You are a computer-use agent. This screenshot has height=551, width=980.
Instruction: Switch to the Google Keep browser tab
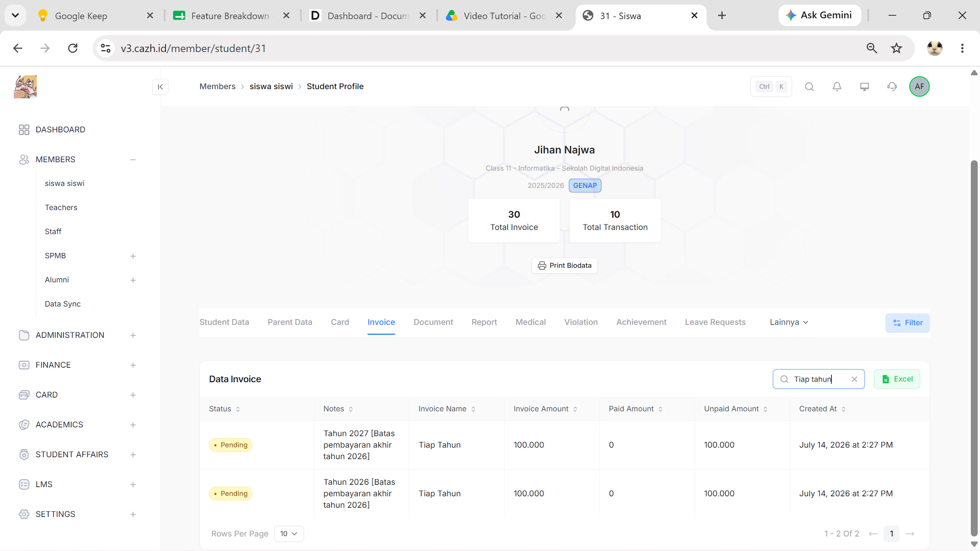95,16
